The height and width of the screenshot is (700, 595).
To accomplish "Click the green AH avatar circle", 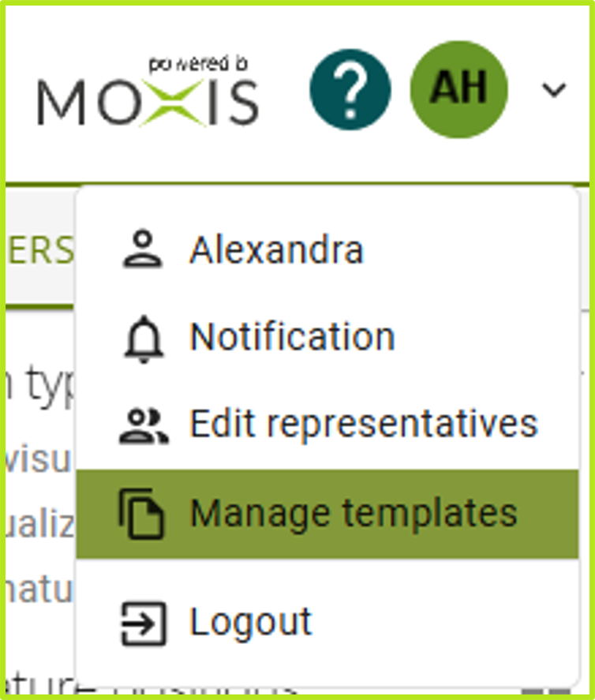I will coord(458,89).
